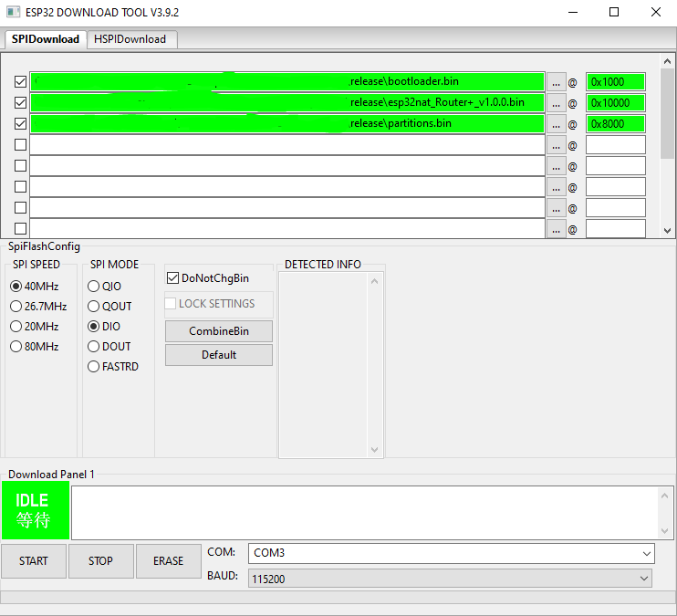This screenshot has width=677, height=616.
Task: Enable the seventh file row checkbox
Action: [x=20, y=208]
